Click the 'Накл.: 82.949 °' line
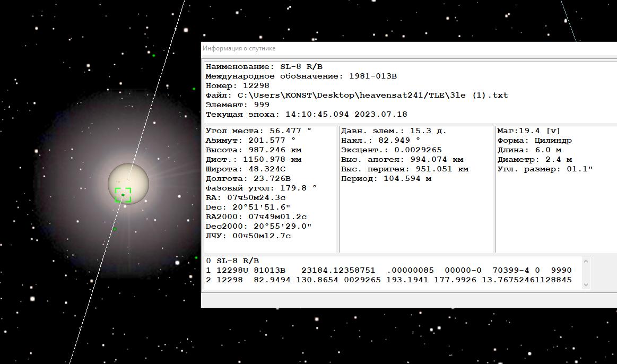The width and height of the screenshot is (617, 364). tap(380, 140)
